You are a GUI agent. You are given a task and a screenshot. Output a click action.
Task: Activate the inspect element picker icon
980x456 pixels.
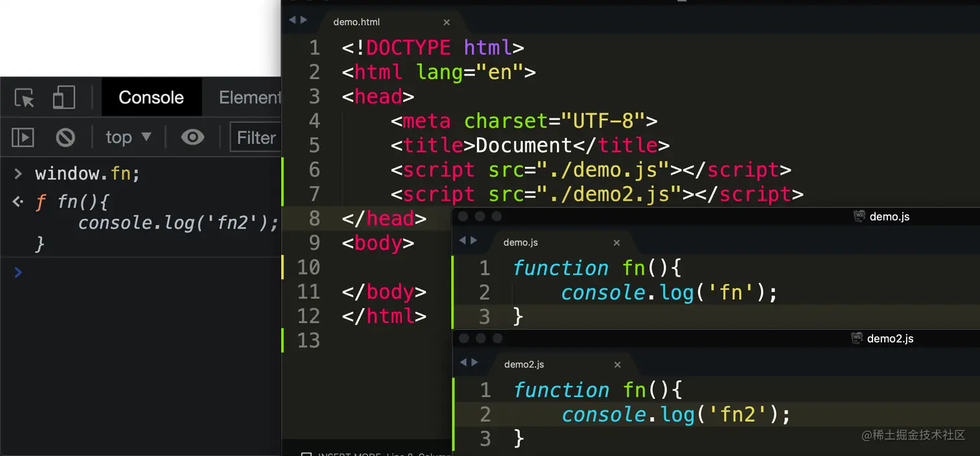(25, 98)
